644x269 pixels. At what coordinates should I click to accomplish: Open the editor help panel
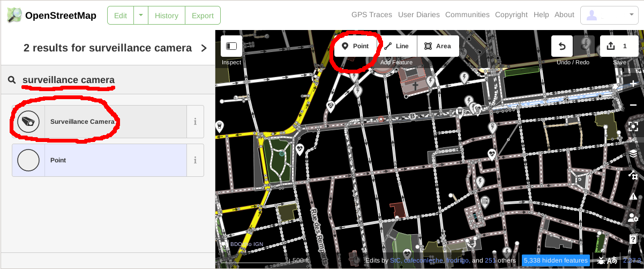(633, 239)
